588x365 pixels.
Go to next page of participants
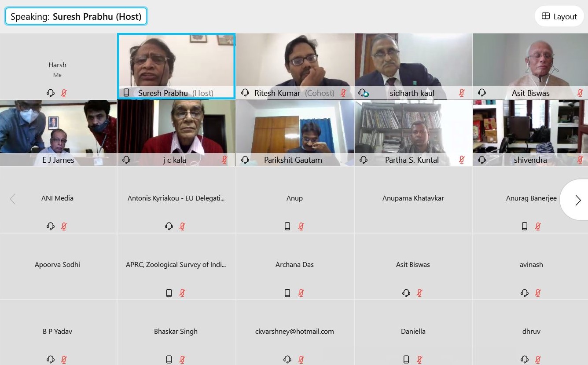point(577,200)
